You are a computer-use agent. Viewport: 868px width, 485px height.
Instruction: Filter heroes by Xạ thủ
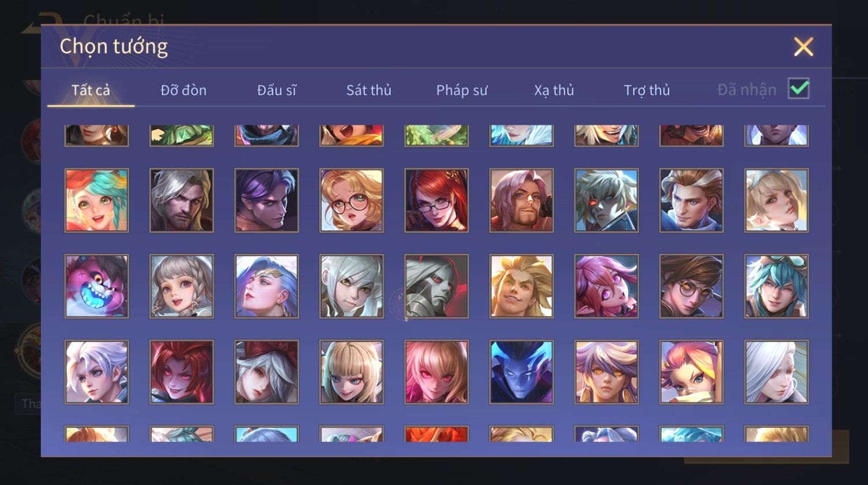(554, 90)
